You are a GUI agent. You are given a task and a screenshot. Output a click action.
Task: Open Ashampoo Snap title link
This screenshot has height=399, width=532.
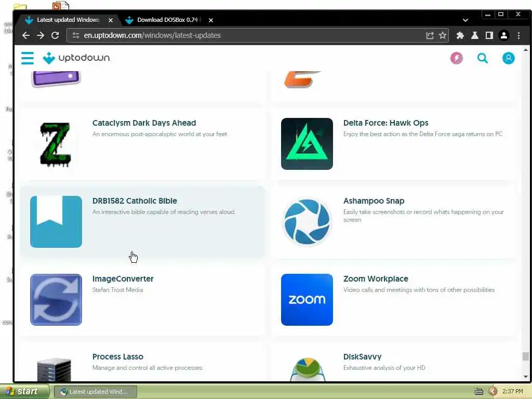[374, 201]
